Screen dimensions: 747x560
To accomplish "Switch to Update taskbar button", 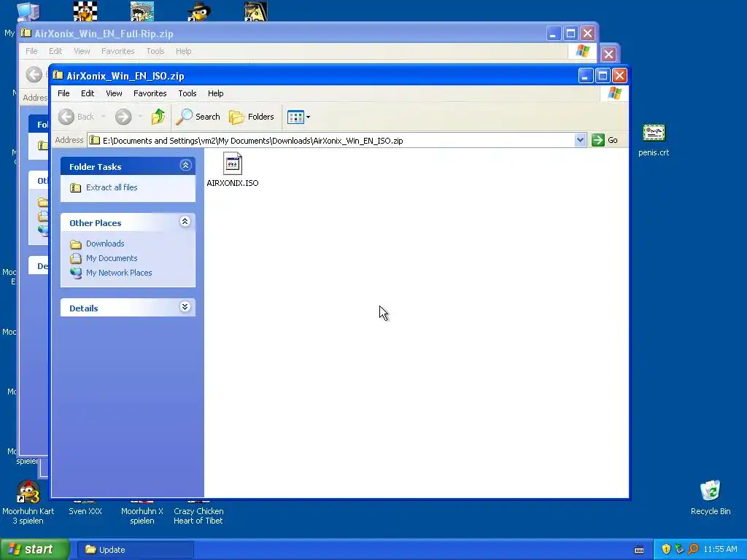I will pyautogui.click(x=135, y=550).
